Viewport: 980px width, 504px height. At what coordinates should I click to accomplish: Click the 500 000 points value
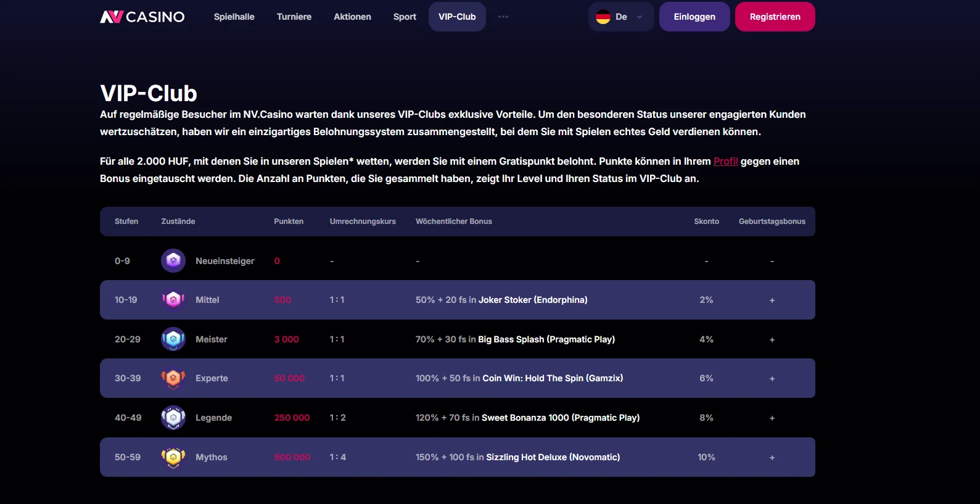pos(292,457)
